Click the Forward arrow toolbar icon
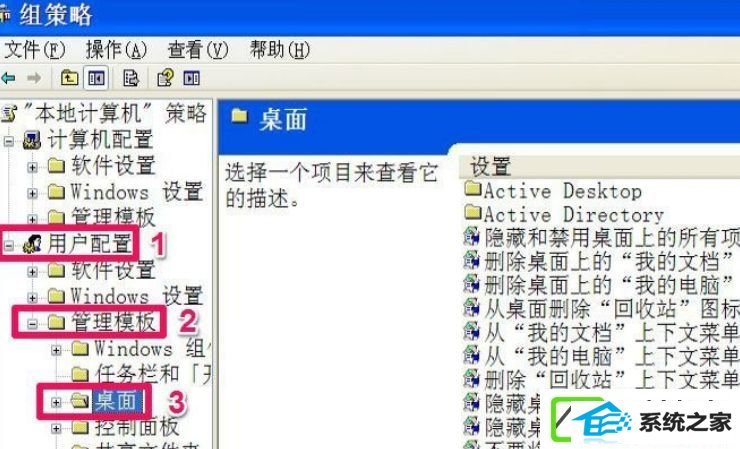The image size is (740, 449). click(x=34, y=78)
